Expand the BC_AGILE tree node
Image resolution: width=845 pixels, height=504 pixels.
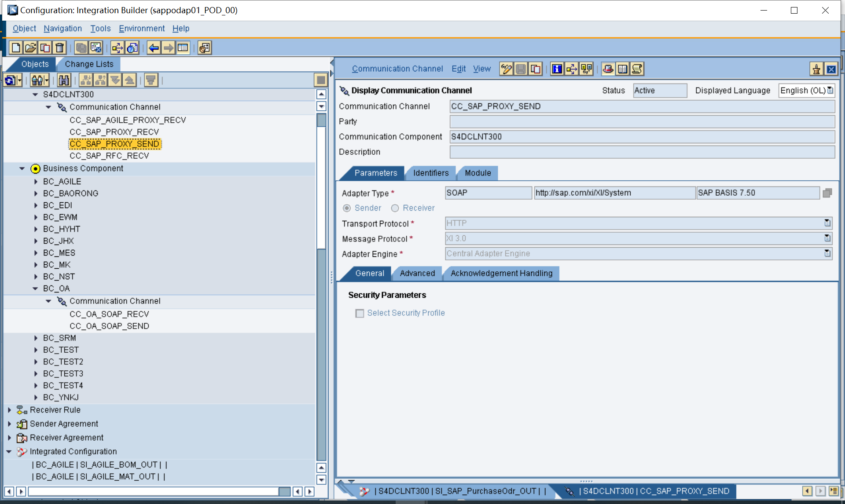(36, 182)
